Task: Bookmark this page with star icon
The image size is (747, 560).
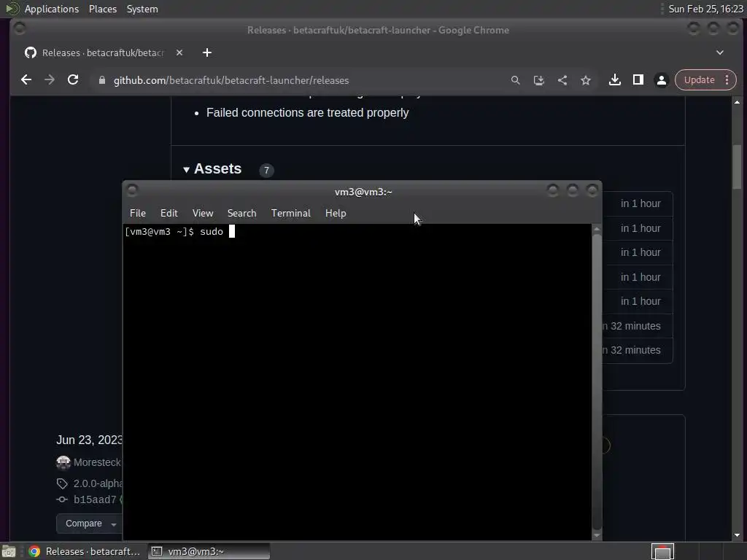Action: [586, 80]
